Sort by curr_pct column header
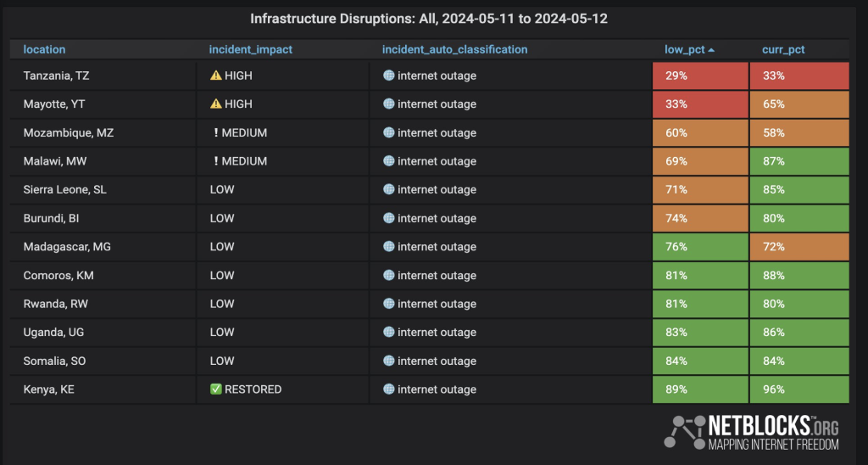The height and width of the screenshot is (465, 868). click(x=783, y=50)
